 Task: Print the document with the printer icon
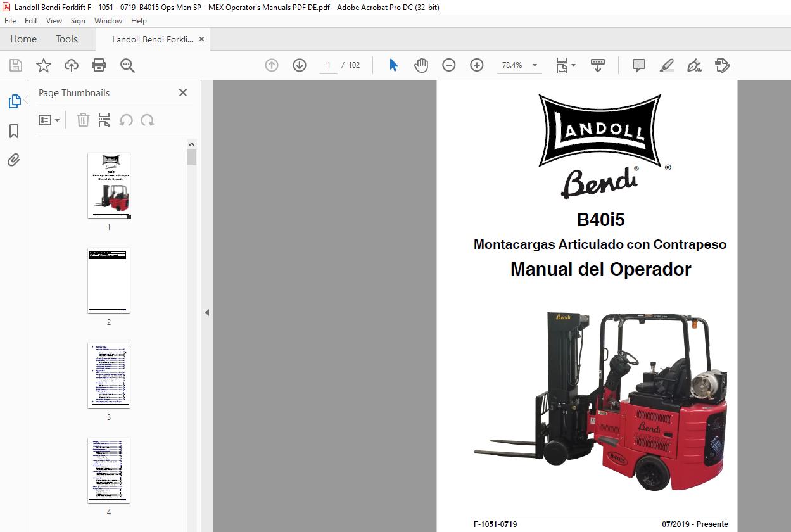(99, 65)
